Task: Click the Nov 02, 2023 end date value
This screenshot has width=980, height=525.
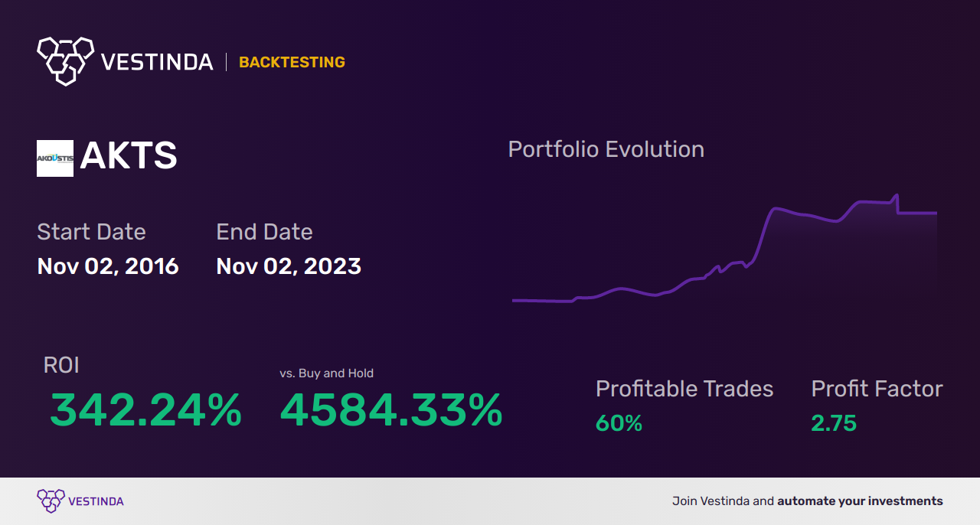Action: coord(289,266)
